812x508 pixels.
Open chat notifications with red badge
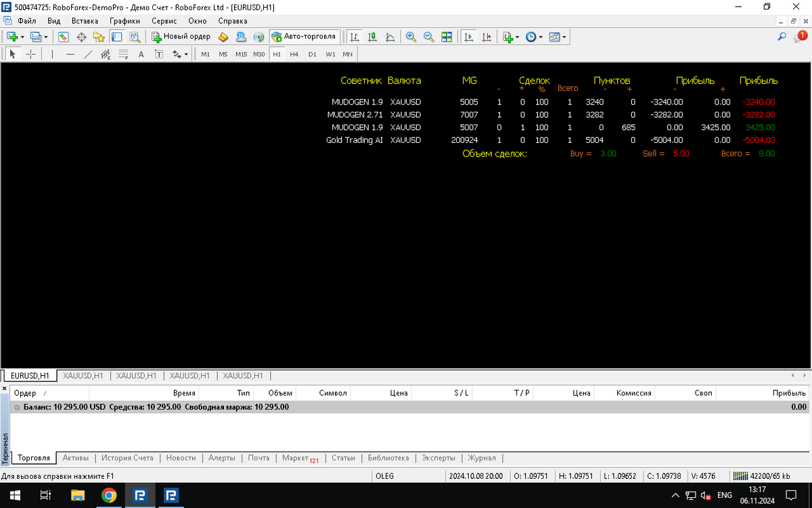coord(800,36)
